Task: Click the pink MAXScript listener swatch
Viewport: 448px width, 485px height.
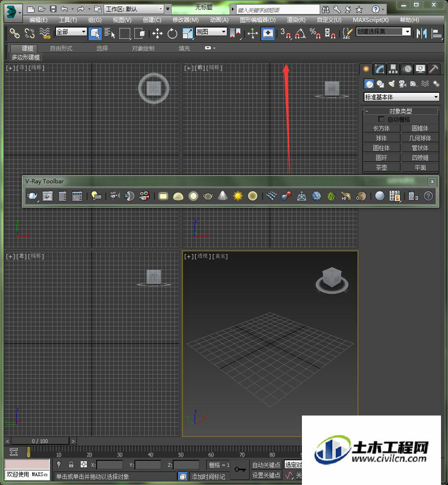Action: (27, 464)
